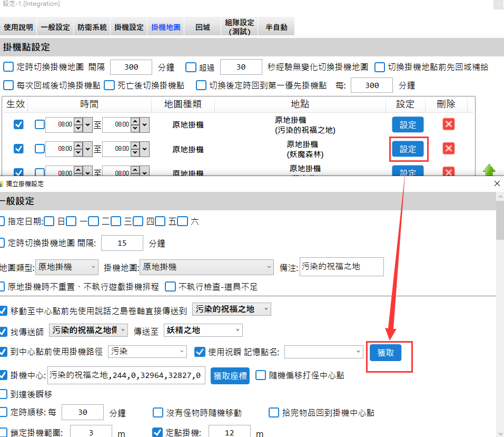Click the 備注 text input field

(x=341, y=267)
